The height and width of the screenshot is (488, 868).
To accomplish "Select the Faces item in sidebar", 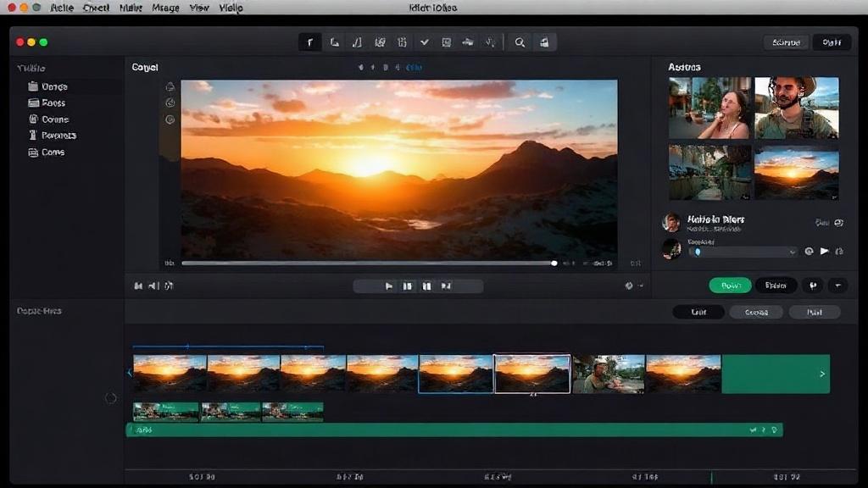I will 47,103.
